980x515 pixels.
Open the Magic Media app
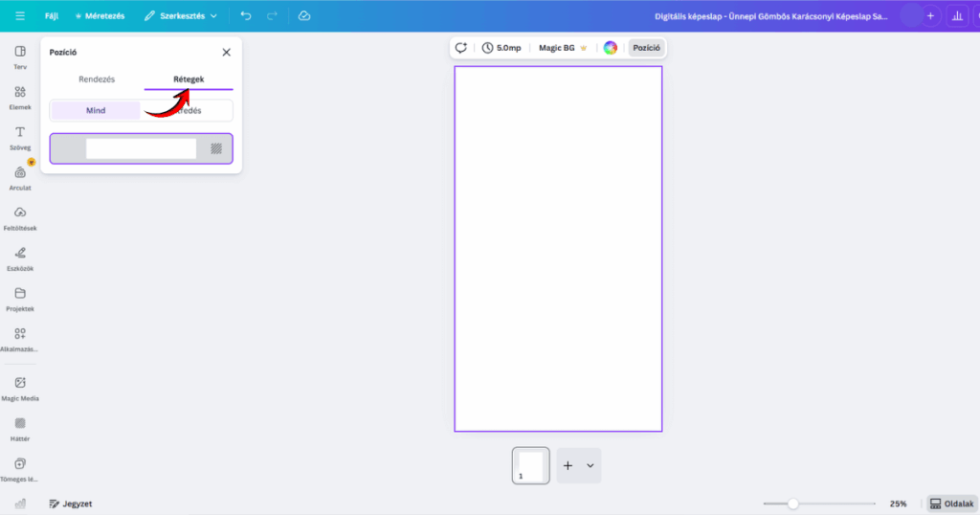[20, 387]
